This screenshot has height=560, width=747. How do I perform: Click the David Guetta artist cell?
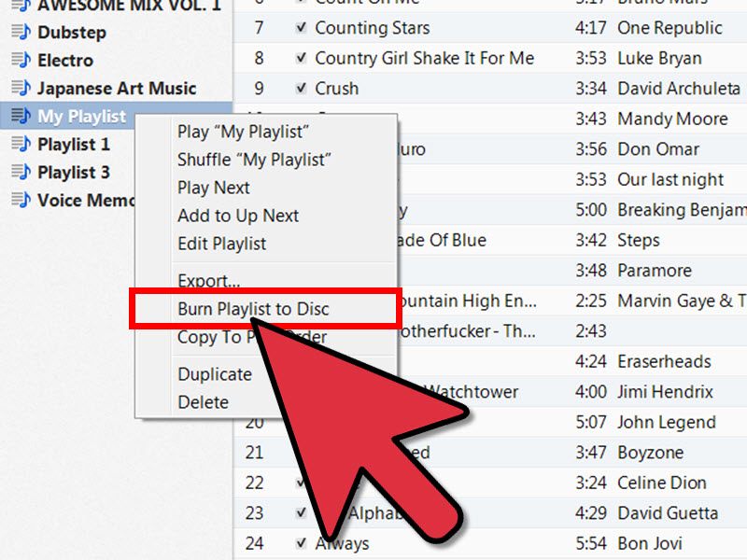[668, 512]
